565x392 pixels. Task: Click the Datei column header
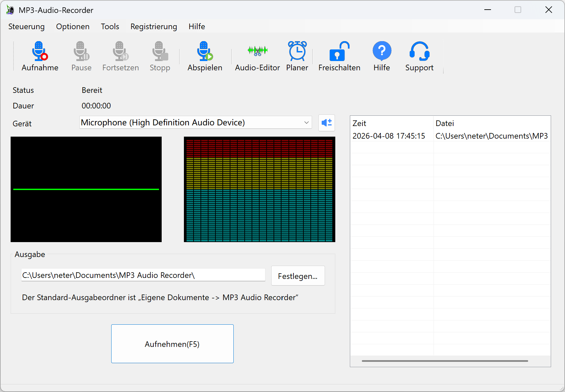pyautogui.click(x=492, y=123)
